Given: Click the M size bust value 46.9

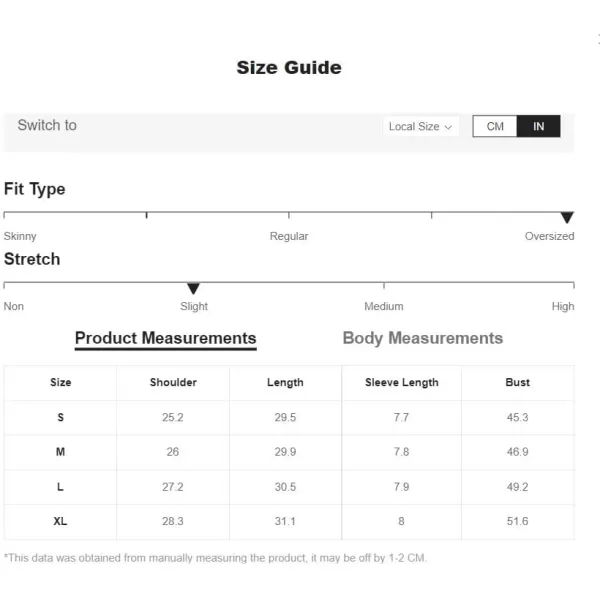Looking at the screenshot, I should coord(517,452).
